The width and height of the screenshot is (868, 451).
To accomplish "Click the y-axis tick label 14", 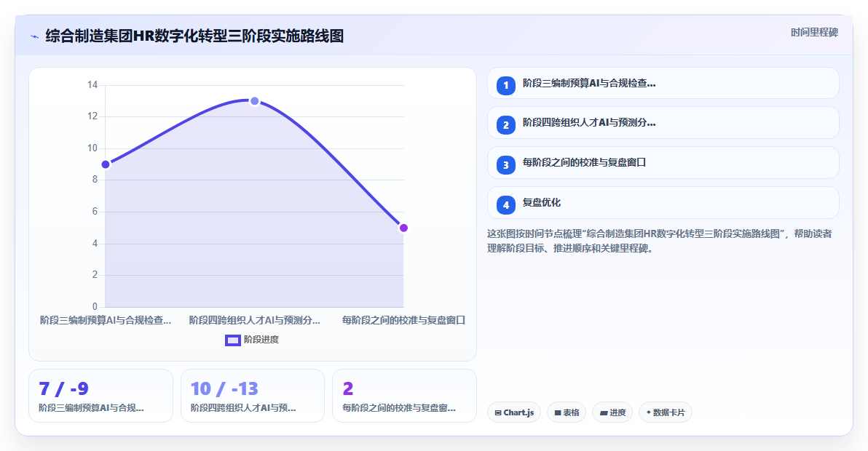I will tap(92, 84).
